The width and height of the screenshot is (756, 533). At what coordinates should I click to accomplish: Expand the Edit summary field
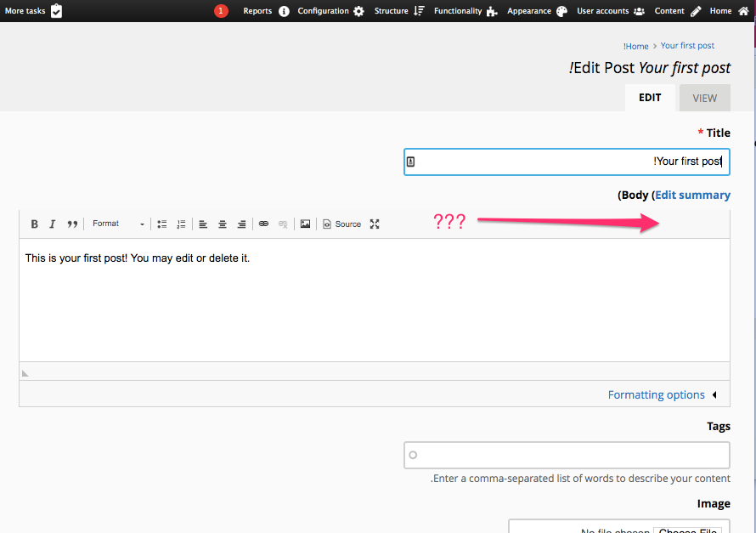click(691, 194)
